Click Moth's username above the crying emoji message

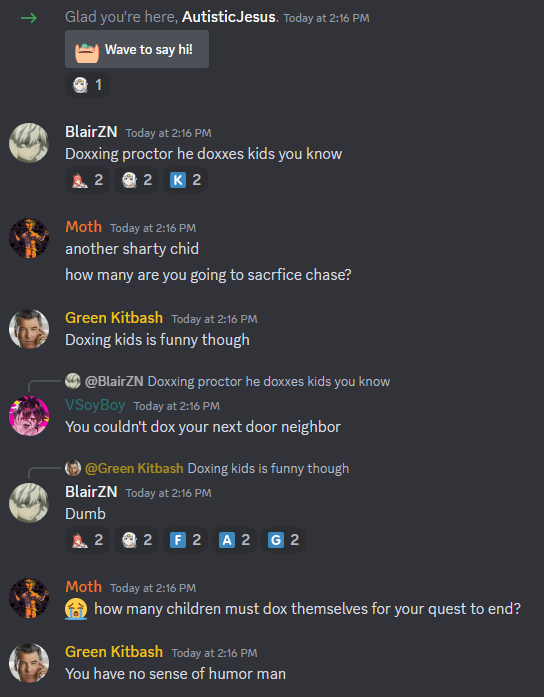[84, 587]
